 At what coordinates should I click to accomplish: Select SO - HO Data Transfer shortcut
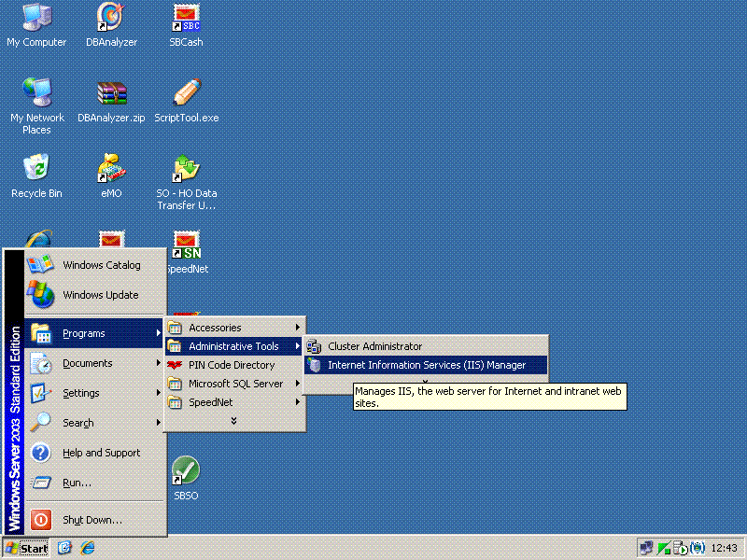[x=186, y=182]
